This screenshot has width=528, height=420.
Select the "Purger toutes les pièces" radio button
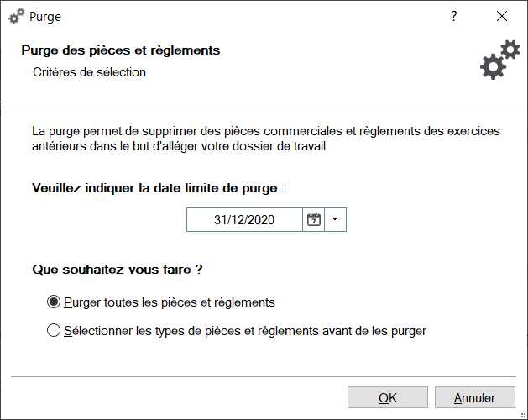pyautogui.click(x=55, y=302)
